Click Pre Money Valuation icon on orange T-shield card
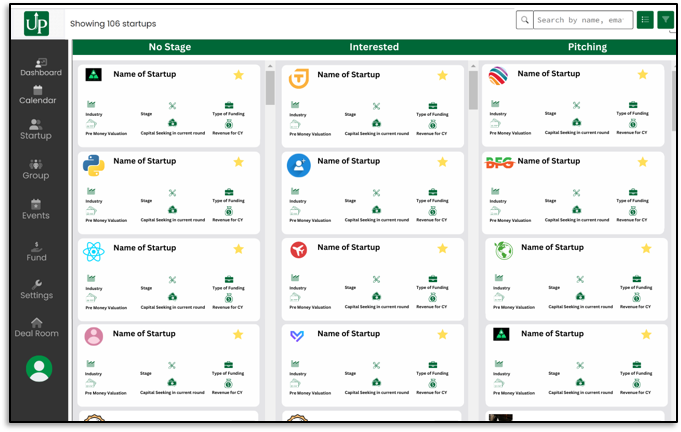Image resolution: width=681 pixels, height=432 pixels. [295, 125]
